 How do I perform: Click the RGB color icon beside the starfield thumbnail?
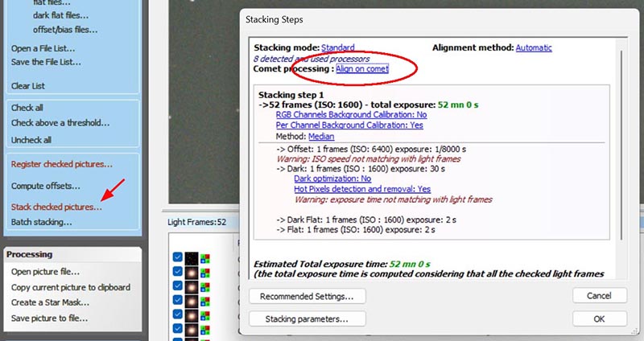[205, 258]
